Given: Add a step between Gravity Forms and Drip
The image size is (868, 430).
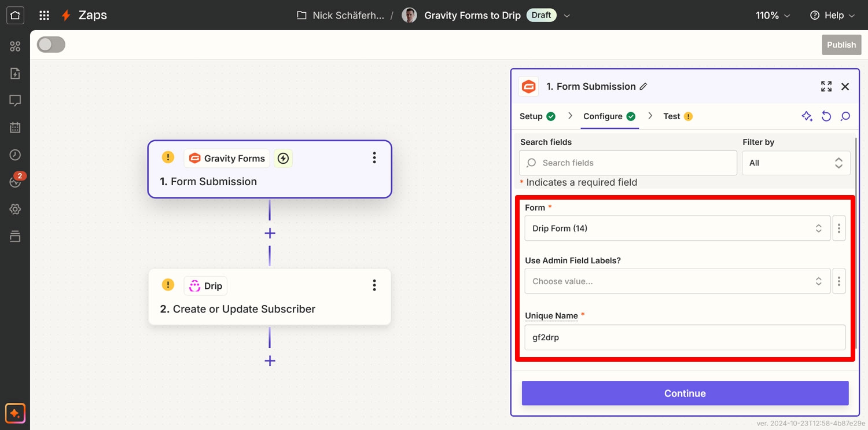Looking at the screenshot, I should click(x=270, y=233).
